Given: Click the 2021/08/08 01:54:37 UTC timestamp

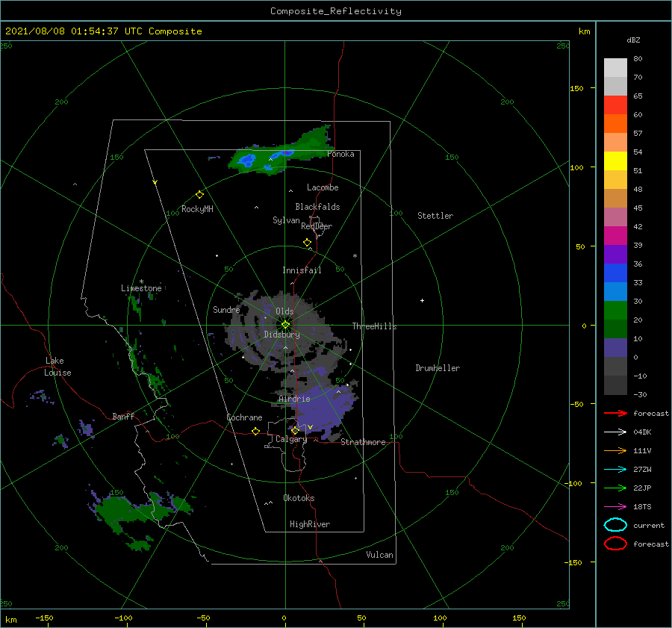Looking at the screenshot, I should tap(75, 31).
